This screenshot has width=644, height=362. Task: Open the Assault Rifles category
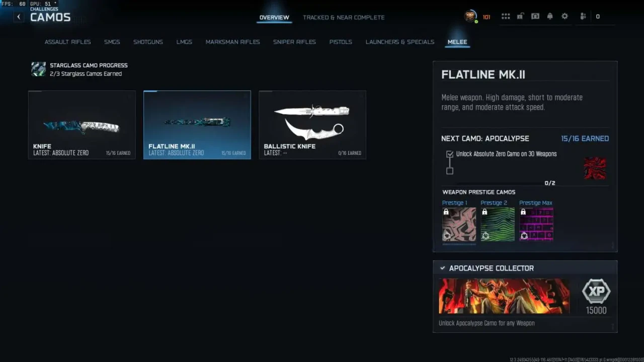[67, 42]
